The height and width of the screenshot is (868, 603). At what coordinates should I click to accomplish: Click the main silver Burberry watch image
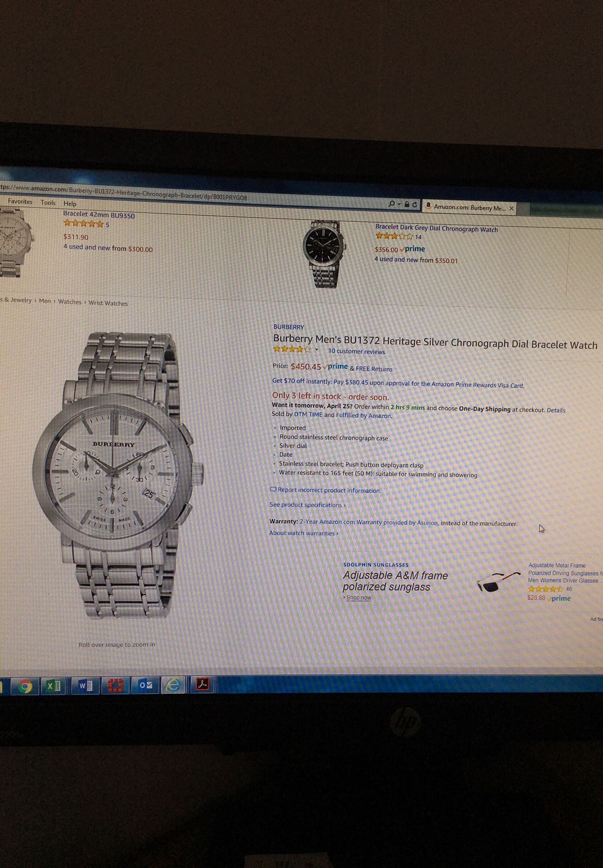(x=119, y=475)
